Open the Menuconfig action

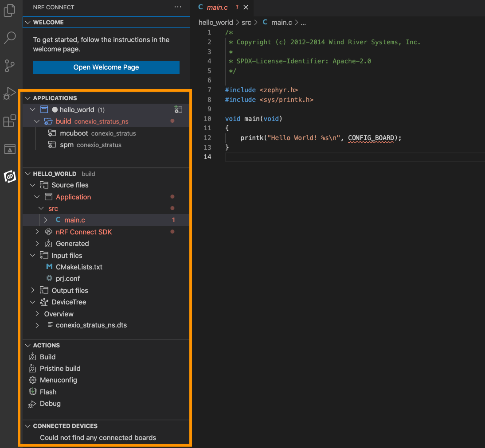[58, 380]
